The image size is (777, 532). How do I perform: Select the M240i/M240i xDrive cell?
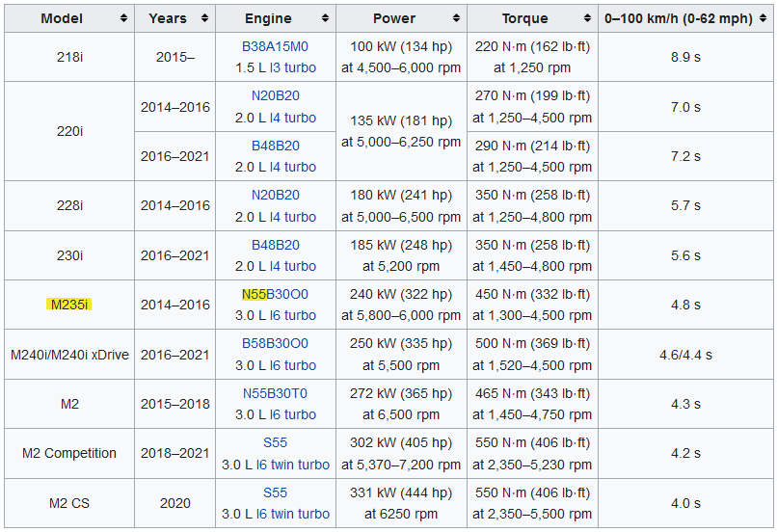pyautogui.click(x=69, y=355)
